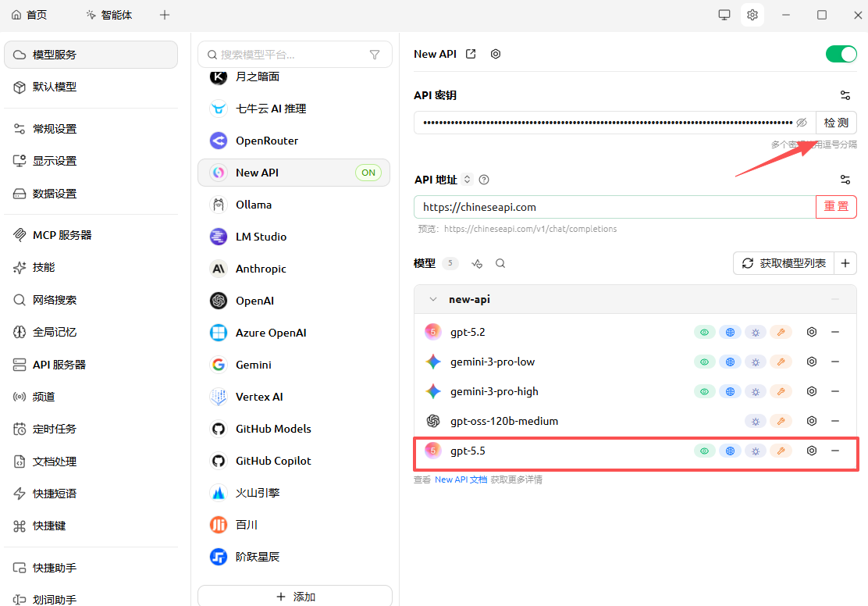
Task: Click web globe tag on gemini-3-pro-low
Action: (730, 362)
